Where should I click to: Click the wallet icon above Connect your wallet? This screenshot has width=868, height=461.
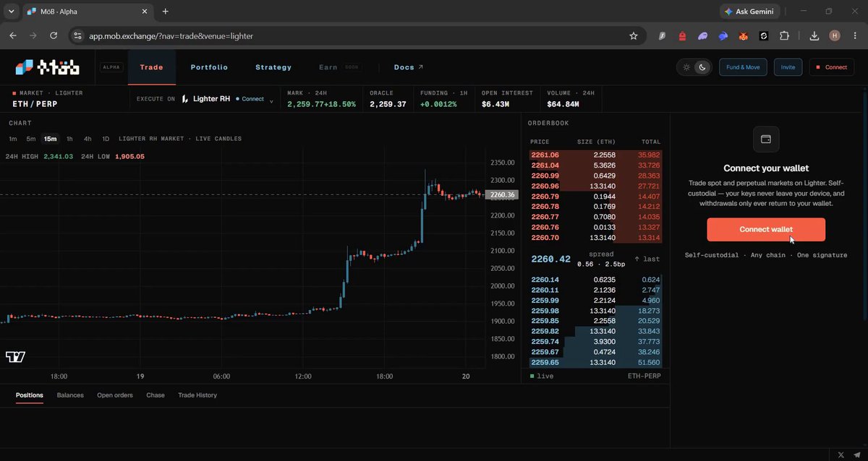coord(766,139)
